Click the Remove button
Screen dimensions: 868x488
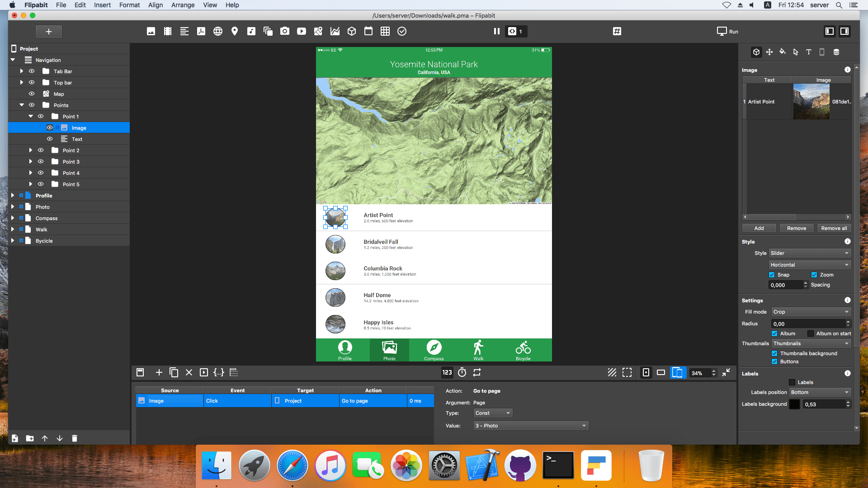(797, 228)
